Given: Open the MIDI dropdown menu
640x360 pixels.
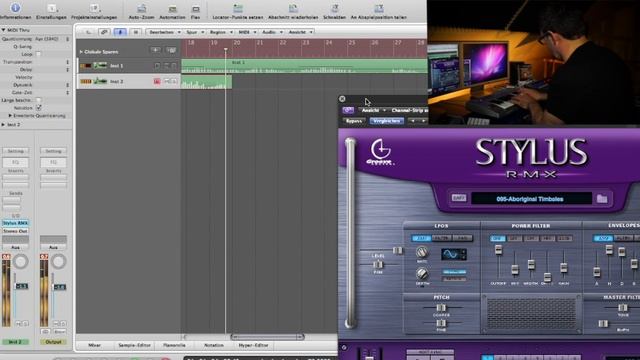Looking at the screenshot, I should pos(247,32).
